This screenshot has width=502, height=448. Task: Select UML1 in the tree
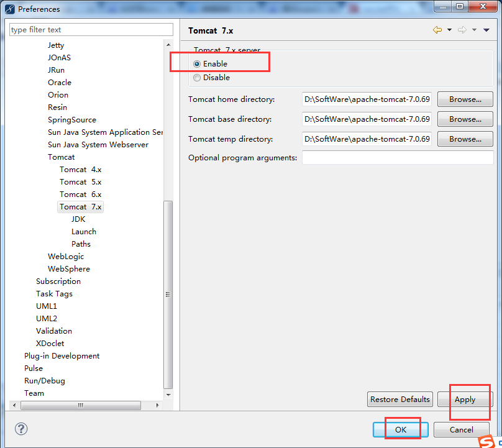click(x=47, y=306)
